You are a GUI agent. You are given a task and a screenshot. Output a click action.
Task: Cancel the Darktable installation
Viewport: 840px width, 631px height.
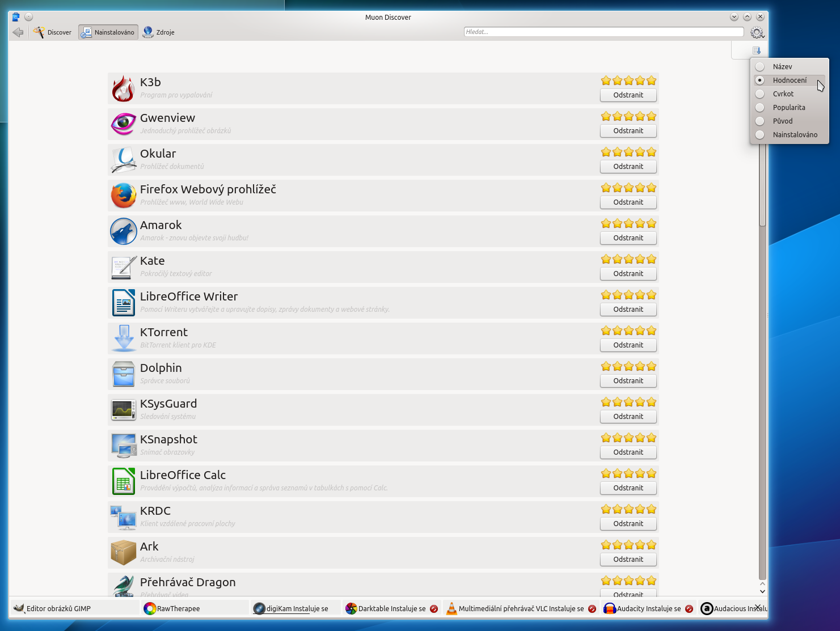(x=434, y=609)
